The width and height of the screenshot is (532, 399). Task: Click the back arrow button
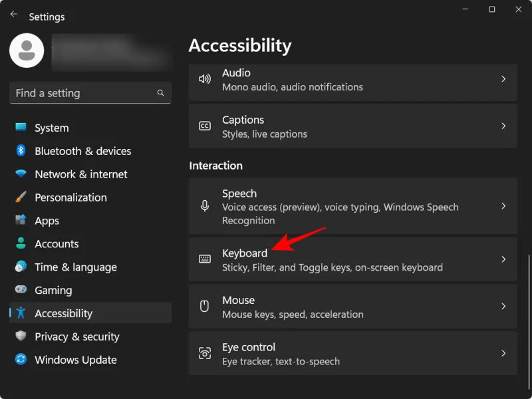[x=13, y=13]
